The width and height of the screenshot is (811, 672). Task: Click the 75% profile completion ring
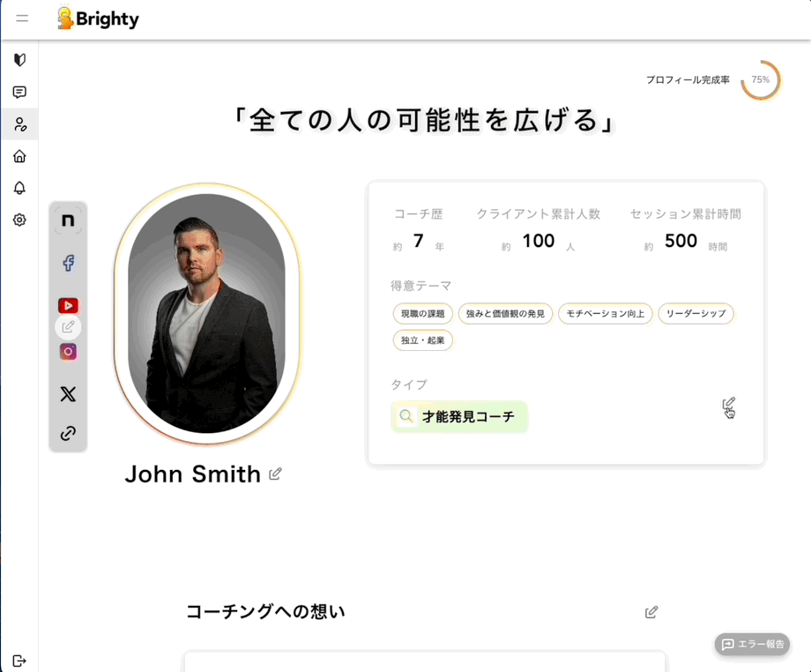760,79
